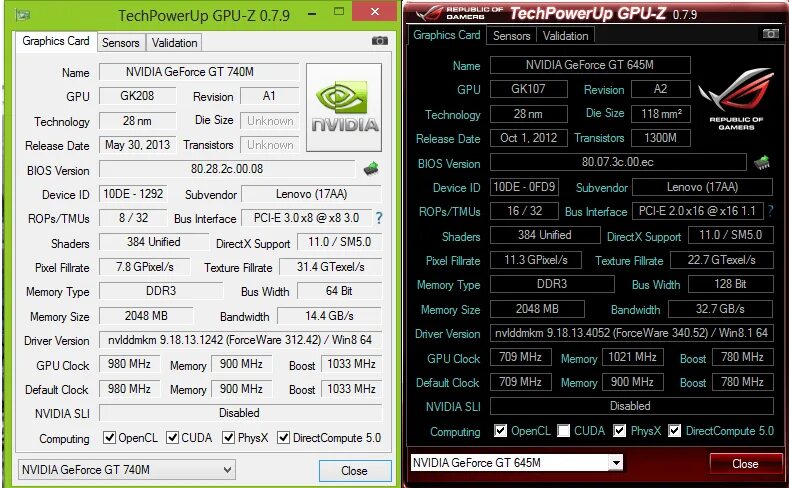This screenshot has height=488, width=789.
Task: Switch to Sensors tab in ROG window
Action: click(x=511, y=36)
